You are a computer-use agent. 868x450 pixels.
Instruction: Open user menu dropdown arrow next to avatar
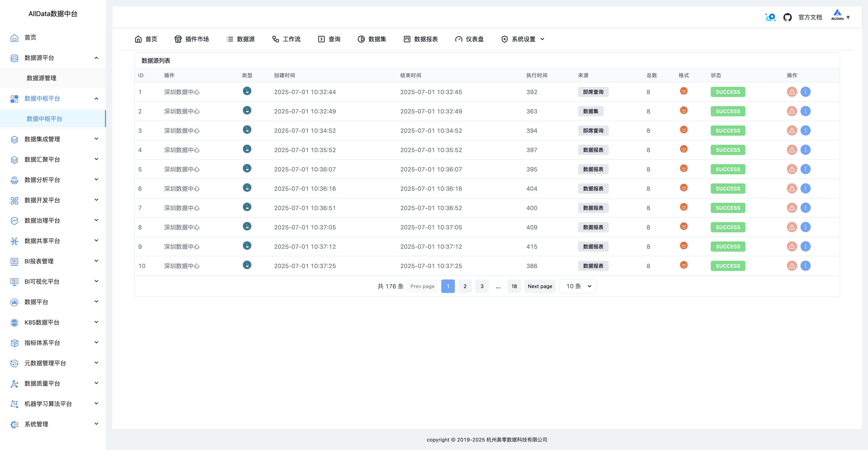point(848,17)
